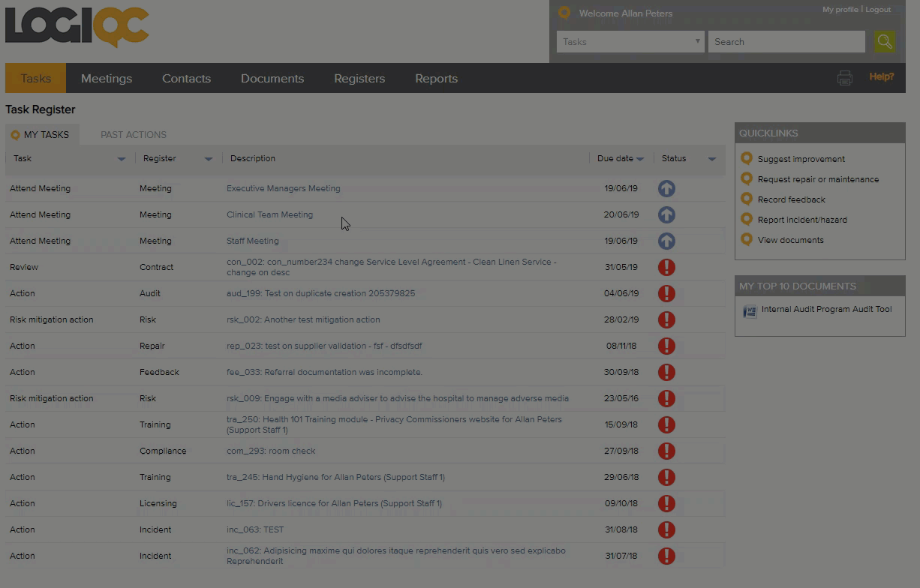Click into the Search text field

click(786, 42)
